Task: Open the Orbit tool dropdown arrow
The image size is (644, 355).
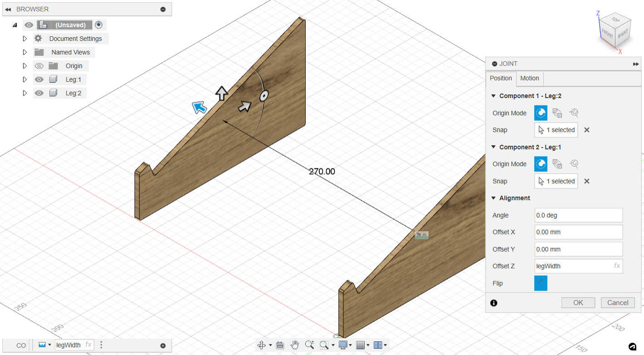Action: [x=270, y=345]
